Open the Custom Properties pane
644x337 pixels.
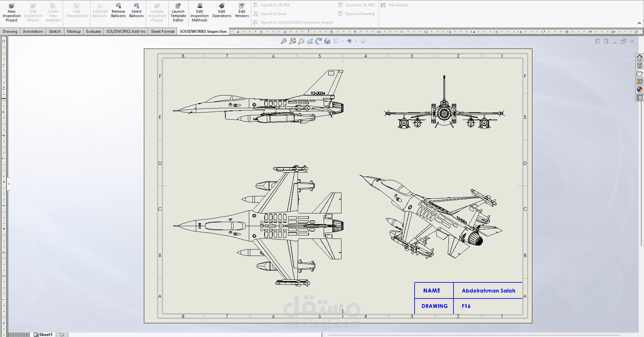coord(640,97)
